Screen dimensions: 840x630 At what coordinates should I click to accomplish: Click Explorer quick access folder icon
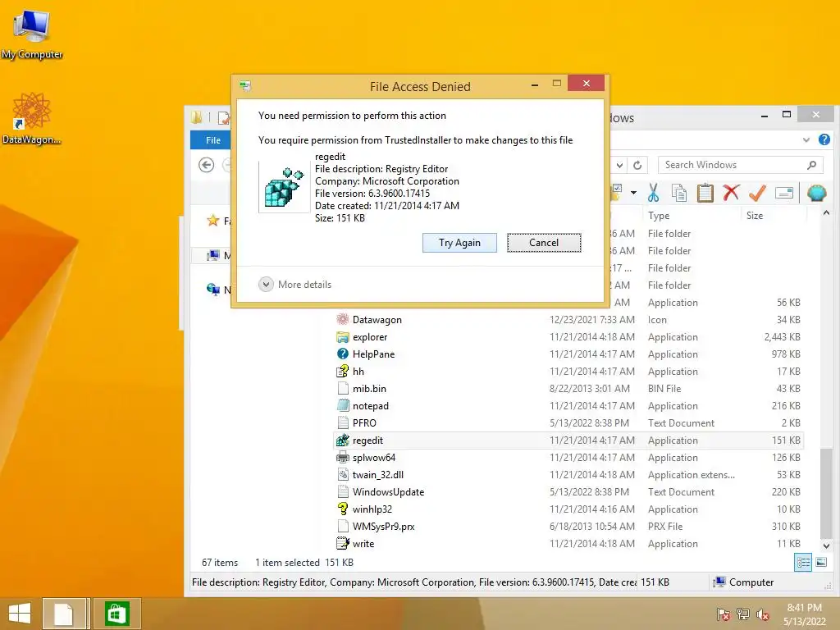[197, 117]
